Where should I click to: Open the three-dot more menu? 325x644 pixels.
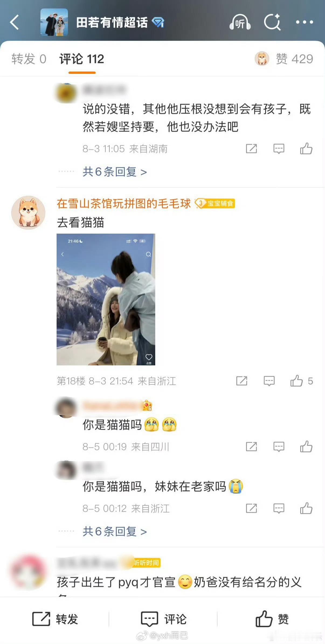pos(305,22)
